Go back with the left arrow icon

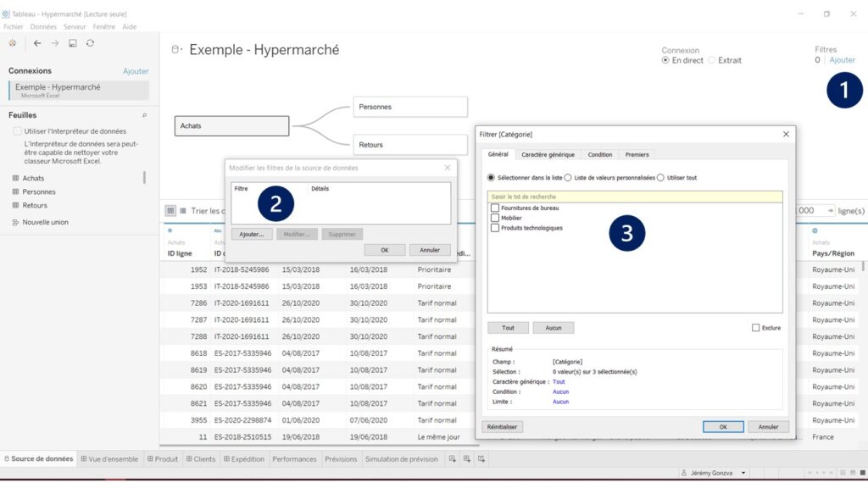[x=37, y=43]
